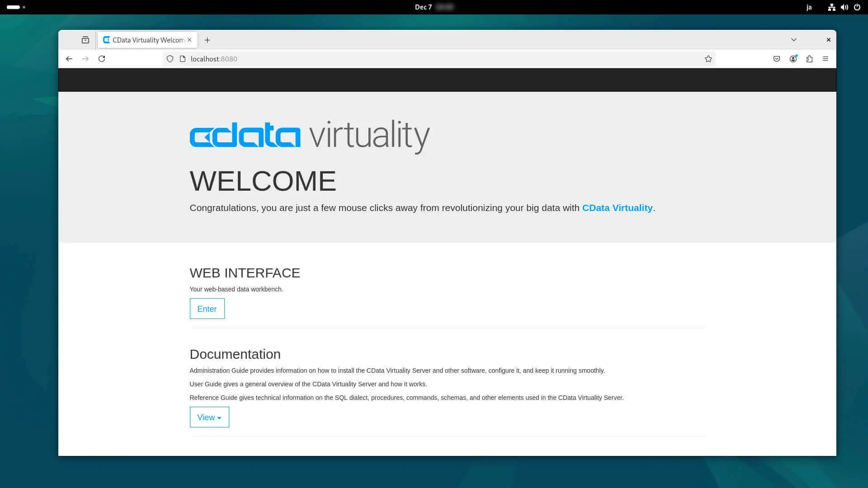Open the list all tabs chevron
868x488 pixels.
click(x=793, y=40)
